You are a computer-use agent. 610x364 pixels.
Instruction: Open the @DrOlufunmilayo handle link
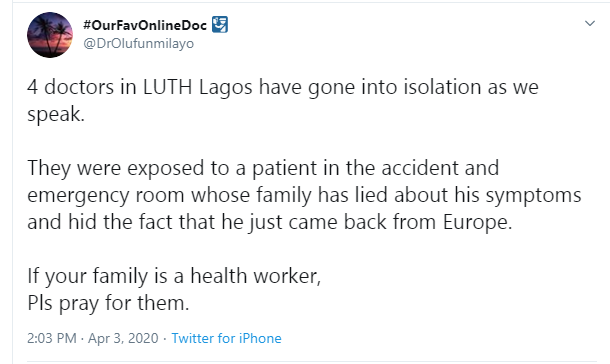(138, 44)
